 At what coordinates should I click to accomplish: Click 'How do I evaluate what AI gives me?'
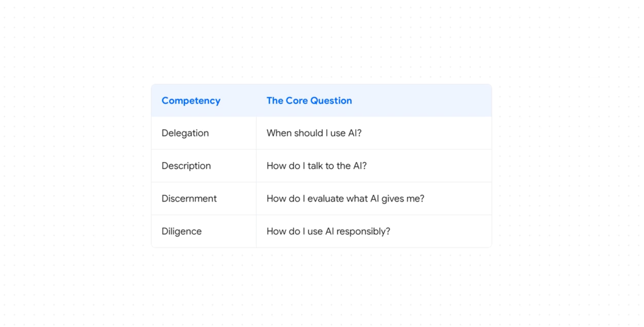click(x=345, y=199)
